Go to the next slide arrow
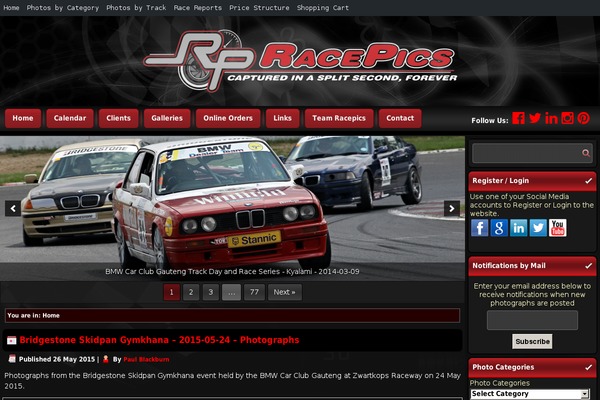This screenshot has width=600, height=400. click(452, 209)
